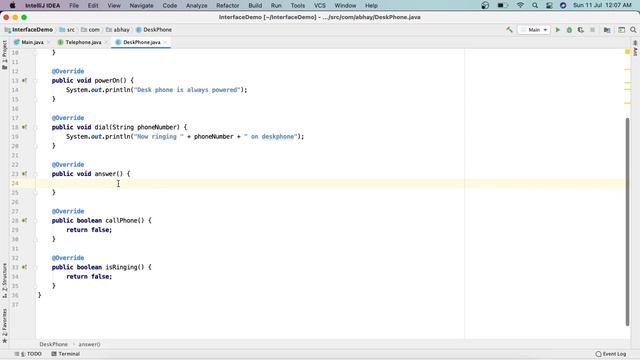Open the Terminal tool window
640x360 pixels.
pos(65,354)
